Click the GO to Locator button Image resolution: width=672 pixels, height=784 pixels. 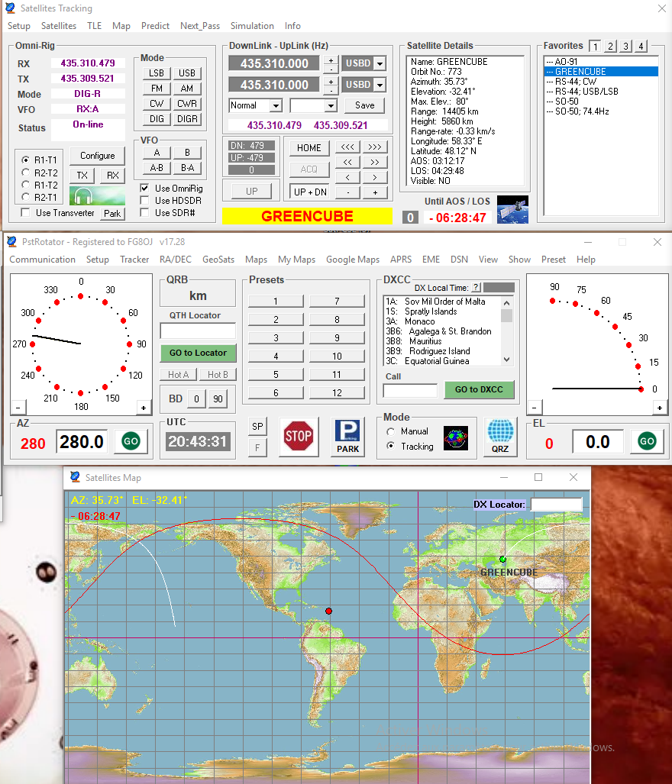pyautogui.click(x=198, y=353)
